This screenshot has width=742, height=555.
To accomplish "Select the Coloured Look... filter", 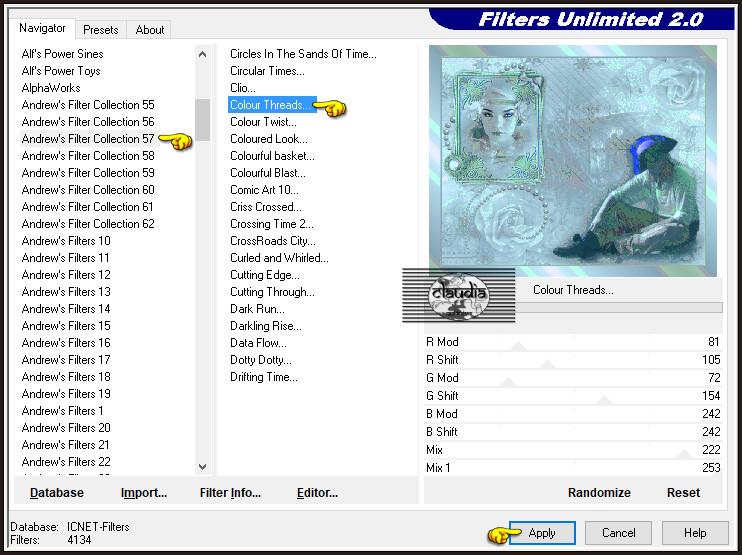I will [269, 139].
